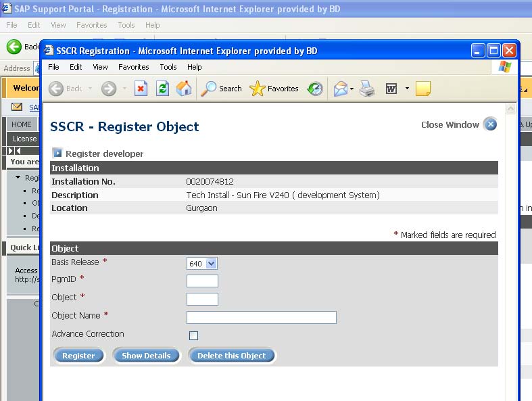Click the Close Window X icon
This screenshot has height=401, width=532.
490,124
